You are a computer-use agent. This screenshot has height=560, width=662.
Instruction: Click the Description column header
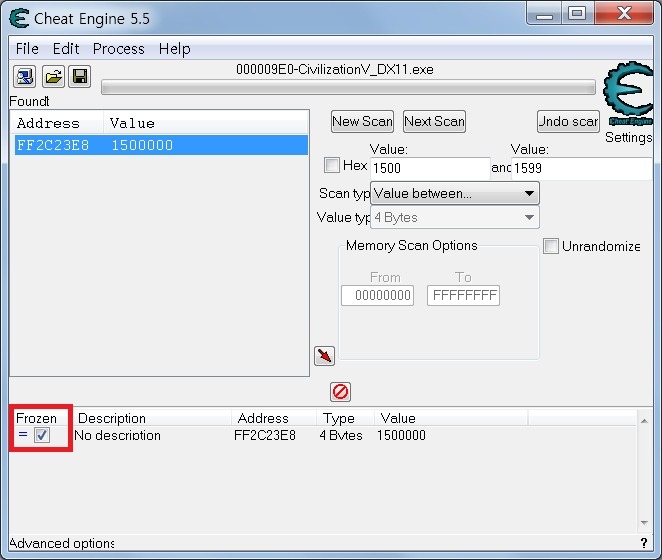click(x=112, y=418)
